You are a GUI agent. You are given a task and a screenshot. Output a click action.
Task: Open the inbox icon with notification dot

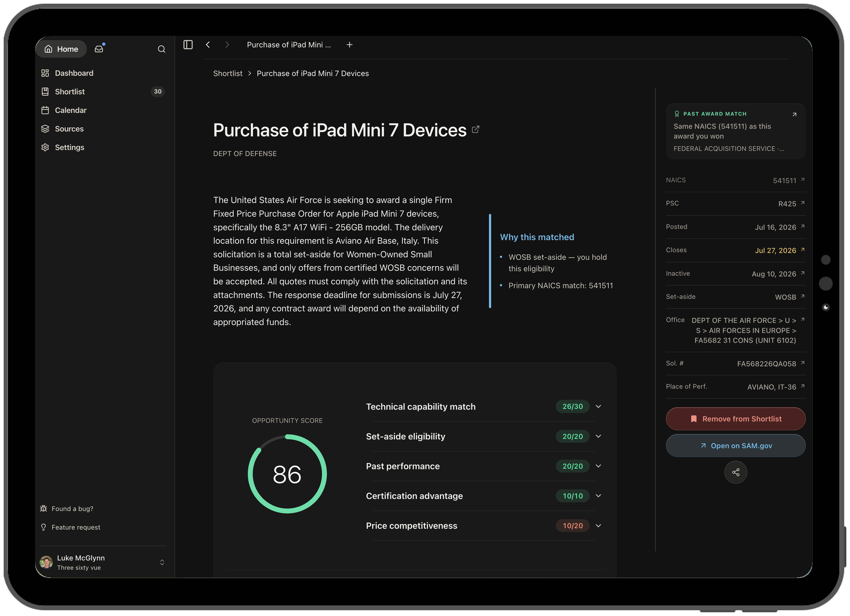99,49
